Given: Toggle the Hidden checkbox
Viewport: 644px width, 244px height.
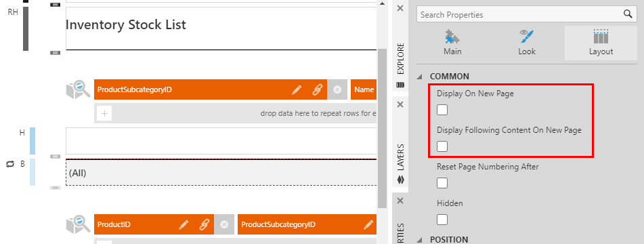Looking at the screenshot, I should coord(442,220).
